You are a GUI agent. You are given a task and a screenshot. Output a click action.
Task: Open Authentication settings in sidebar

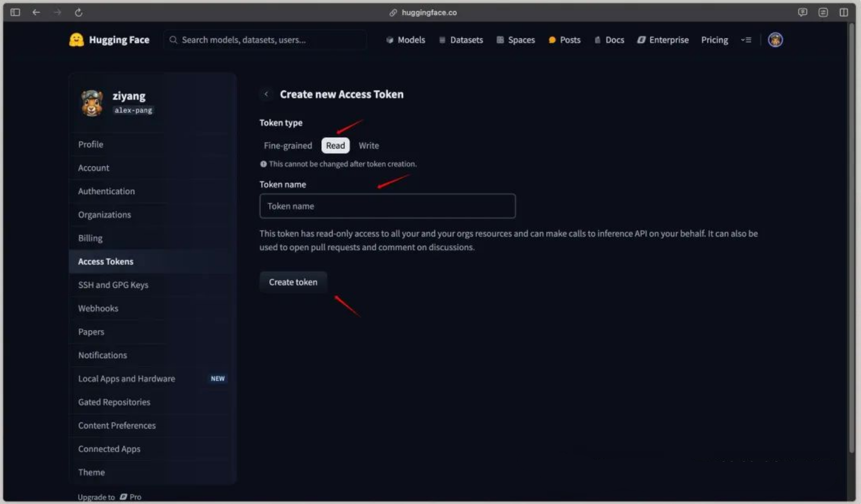pyautogui.click(x=152, y=191)
